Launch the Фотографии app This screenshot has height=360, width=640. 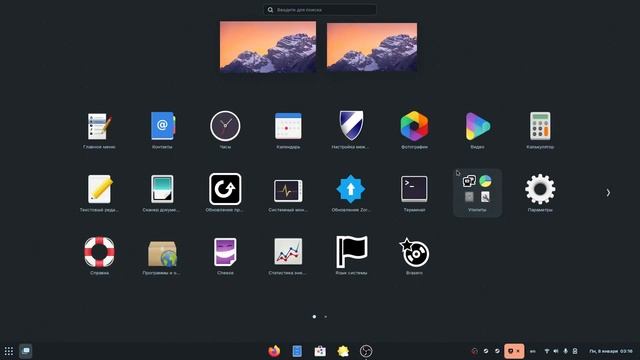click(x=414, y=126)
